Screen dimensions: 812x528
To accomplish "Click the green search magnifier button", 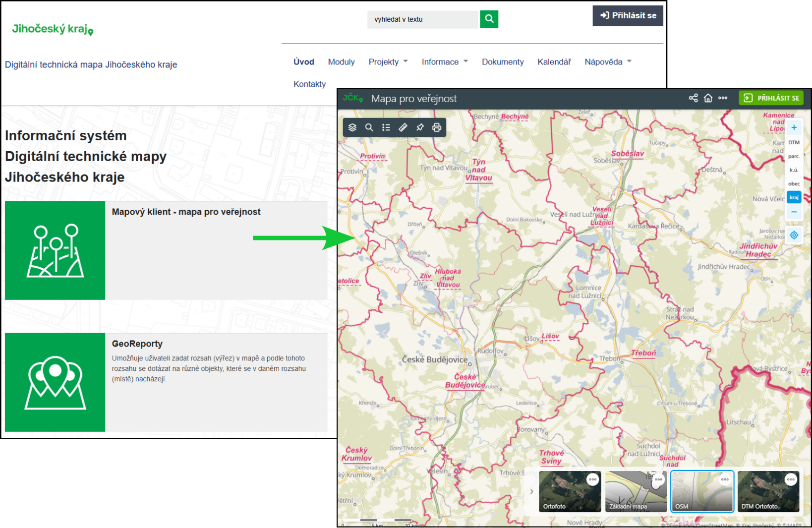I will coord(489,19).
